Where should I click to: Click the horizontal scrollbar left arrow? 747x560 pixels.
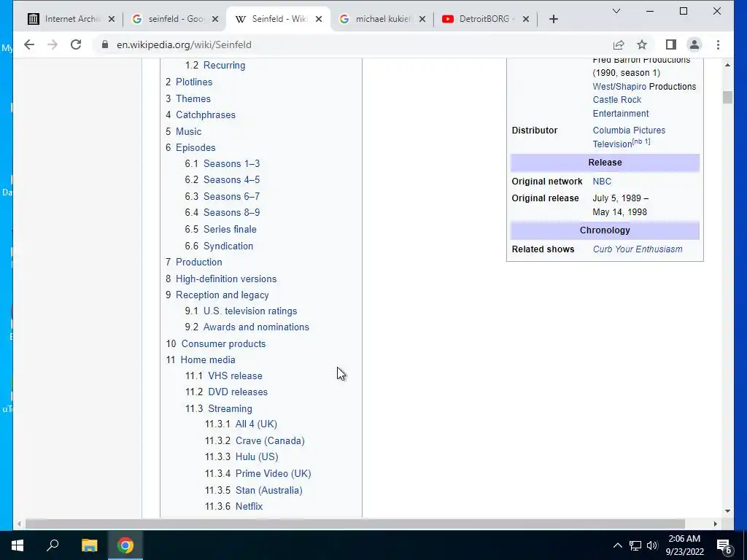[19, 524]
